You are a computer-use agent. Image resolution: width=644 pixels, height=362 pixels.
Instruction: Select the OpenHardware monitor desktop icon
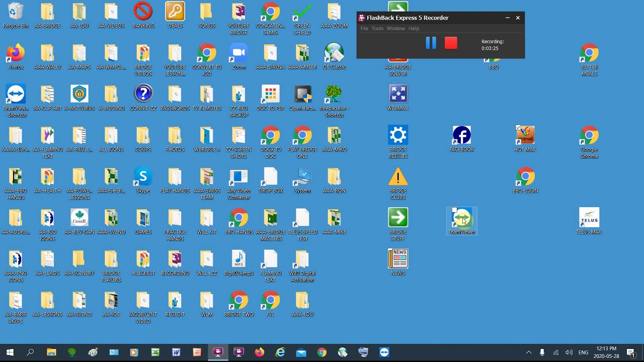(x=302, y=98)
